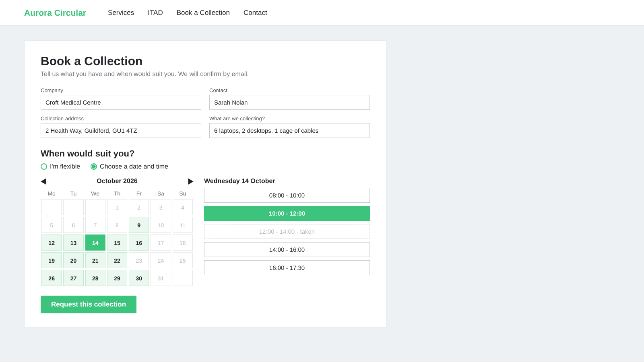
Task: Pick October 27 in the calendar
Action: 73,278
